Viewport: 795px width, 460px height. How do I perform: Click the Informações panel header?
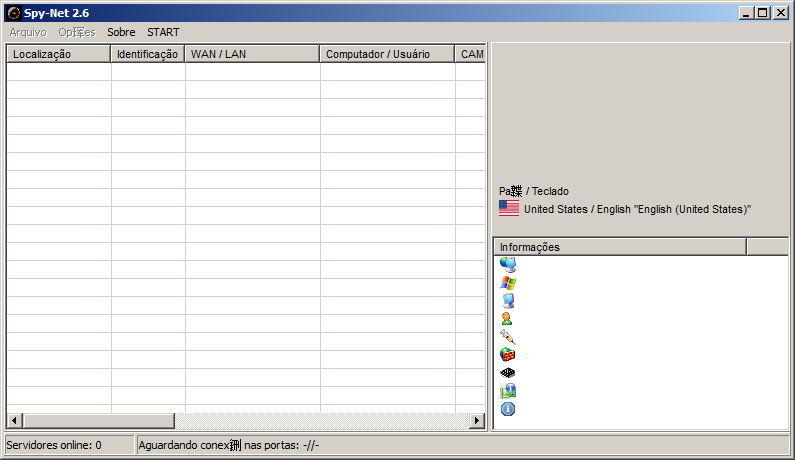[620, 247]
